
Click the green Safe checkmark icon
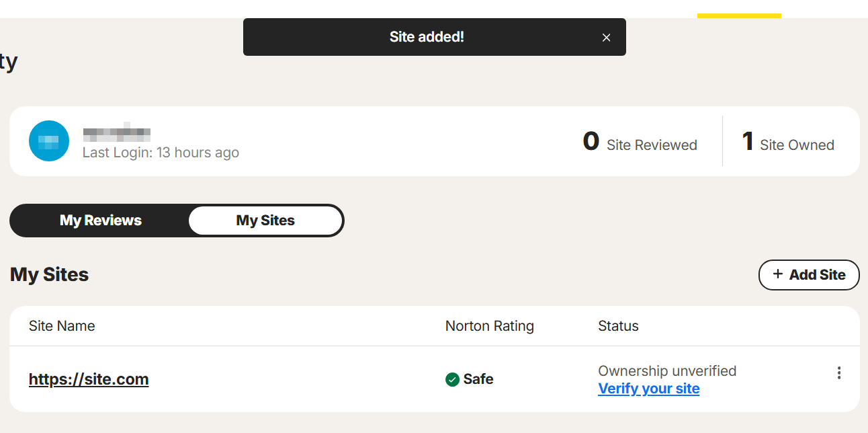click(452, 380)
